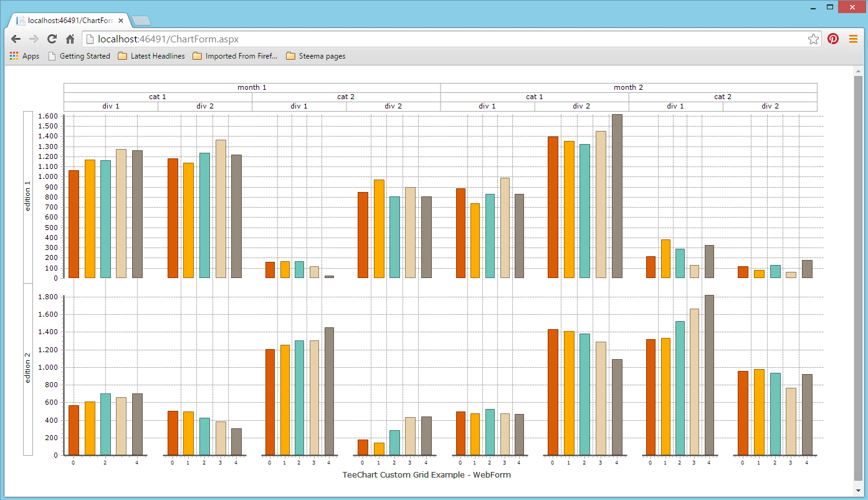Viewport: 868px width, 500px height.
Task: Click the scrollbar up arrow
Action: pos(858,70)
